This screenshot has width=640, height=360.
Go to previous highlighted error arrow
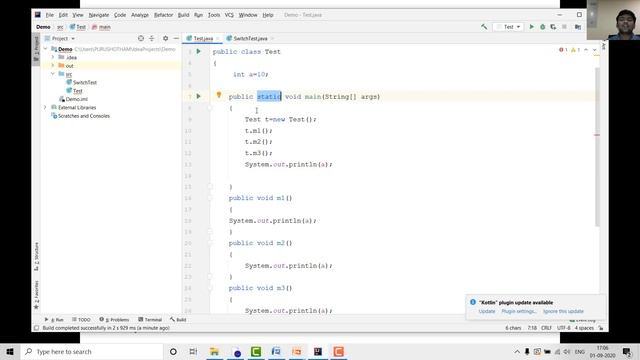586,50
